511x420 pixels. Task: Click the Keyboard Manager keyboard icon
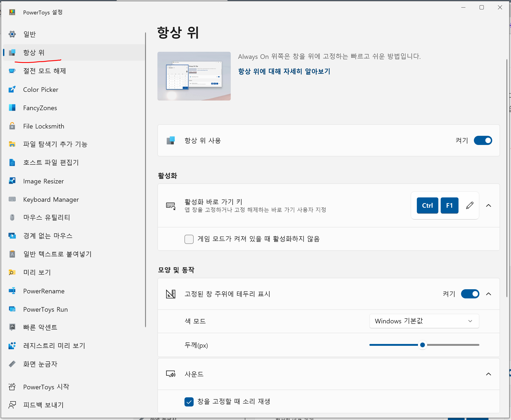coord(12,199)
